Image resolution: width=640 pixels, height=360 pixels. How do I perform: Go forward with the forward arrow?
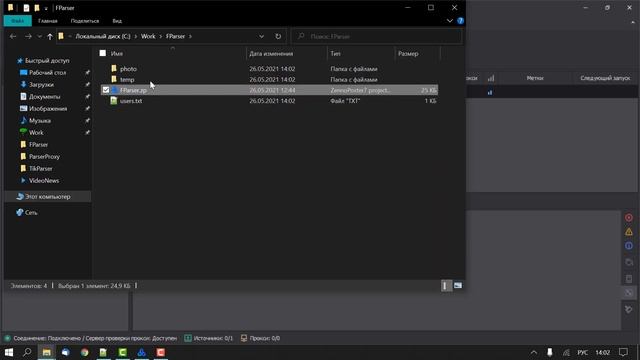pos(28,36)
